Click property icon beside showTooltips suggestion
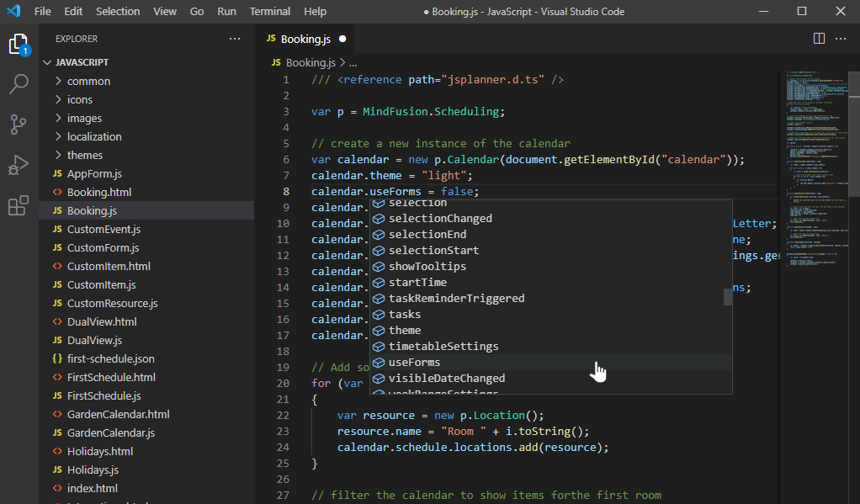This screenshot has height=504, width=860. (x=379, y=267)
